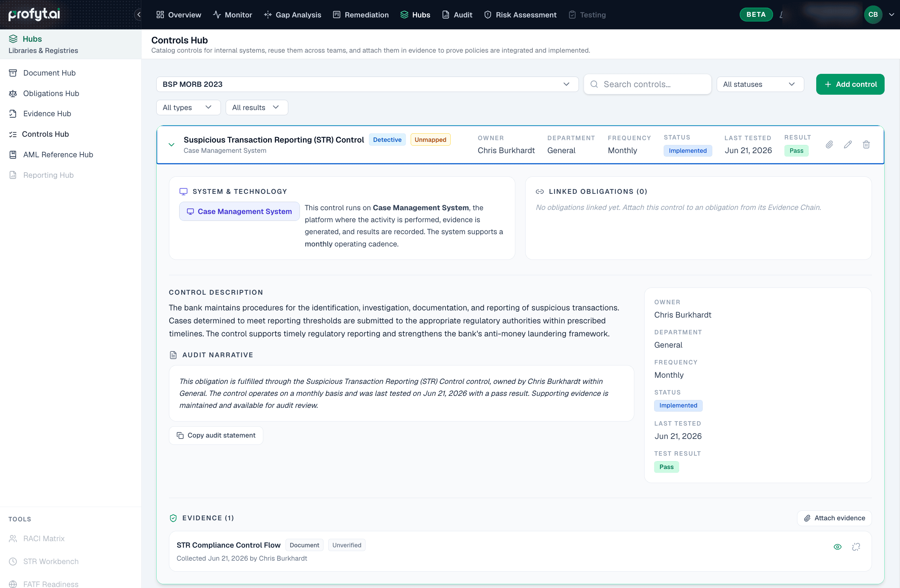Click the Unmapped badge

pyautogui.click(x=430, y=139)
